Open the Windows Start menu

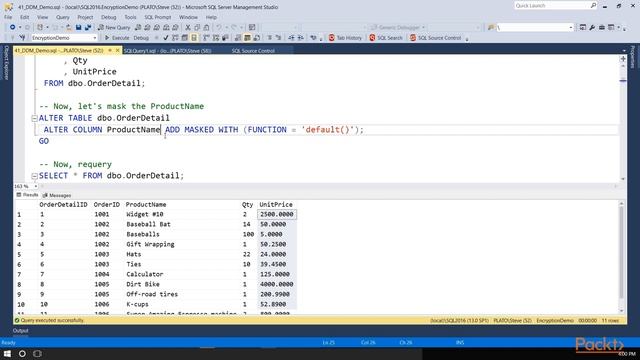click(x=7, y=353)
